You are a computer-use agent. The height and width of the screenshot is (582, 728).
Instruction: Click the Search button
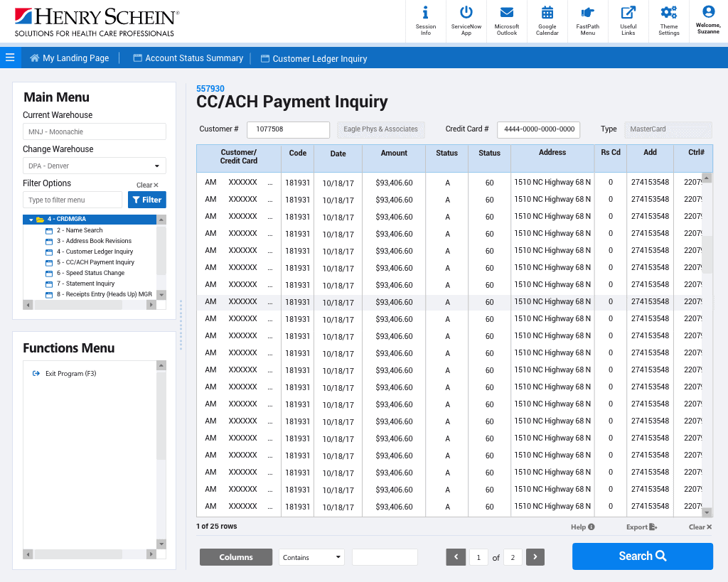643,556
